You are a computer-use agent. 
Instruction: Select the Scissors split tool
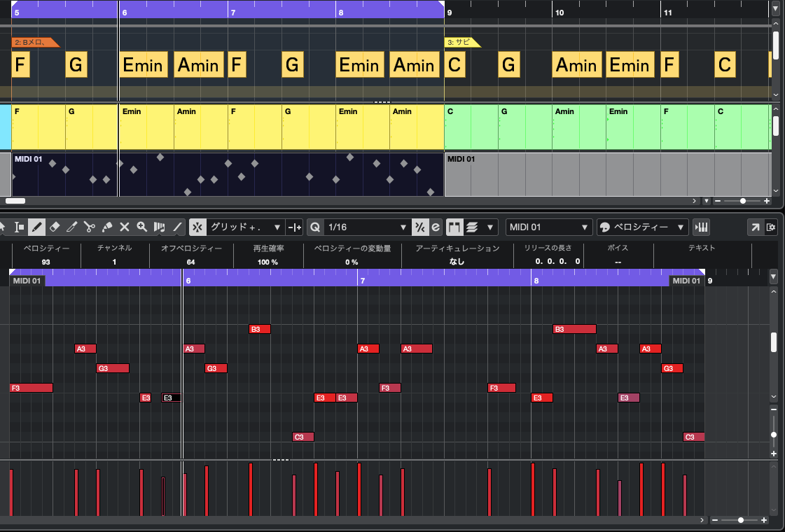click(x=89, y=227)
